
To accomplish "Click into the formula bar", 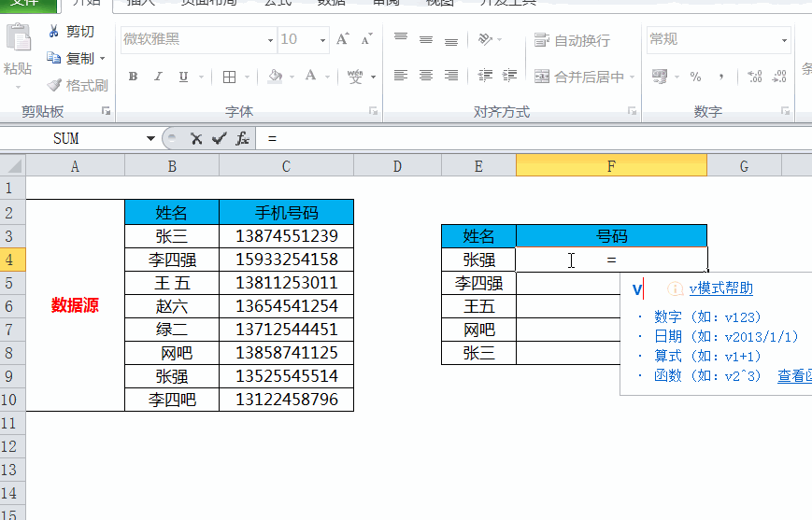I will pos(534,139).
